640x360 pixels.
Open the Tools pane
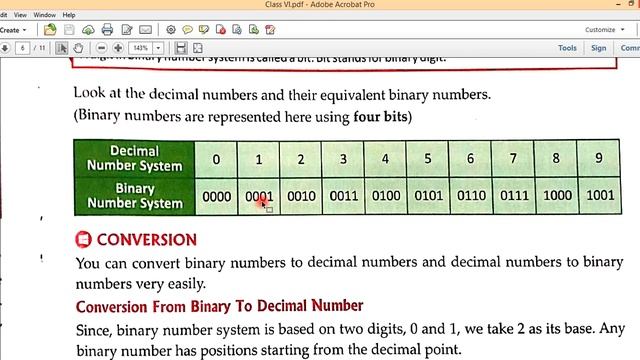tap(567, 48)
